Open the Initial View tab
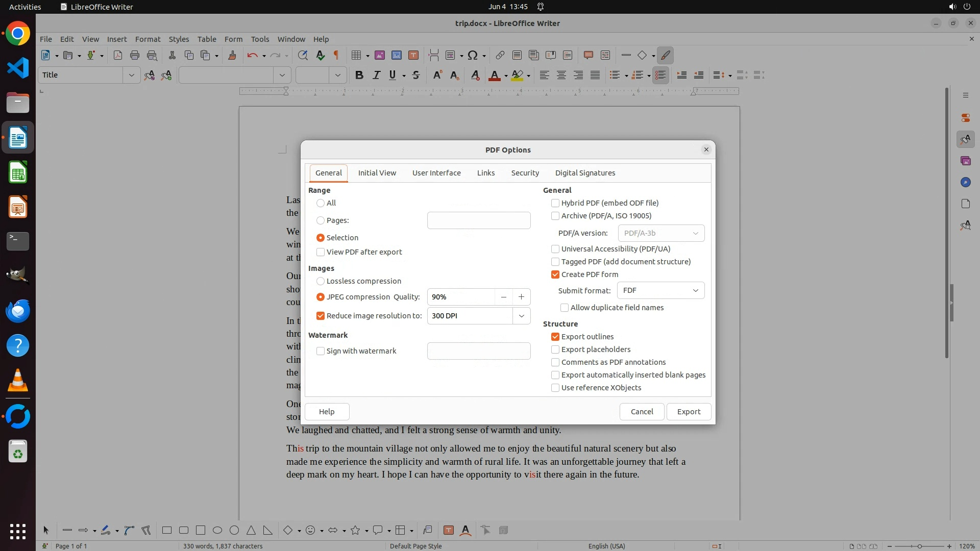The height and width of the screenshot is (551, 980). pos(377,173)
